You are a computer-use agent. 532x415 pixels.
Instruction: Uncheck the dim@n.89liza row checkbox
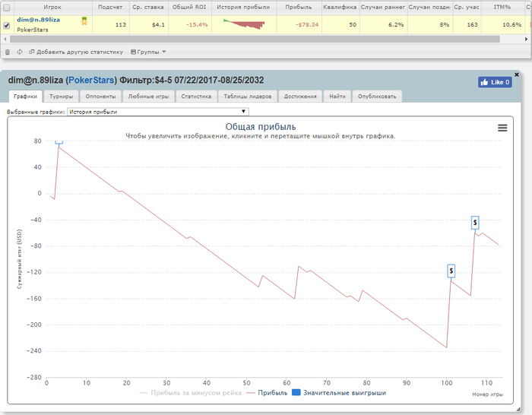[x=7, y=25]
